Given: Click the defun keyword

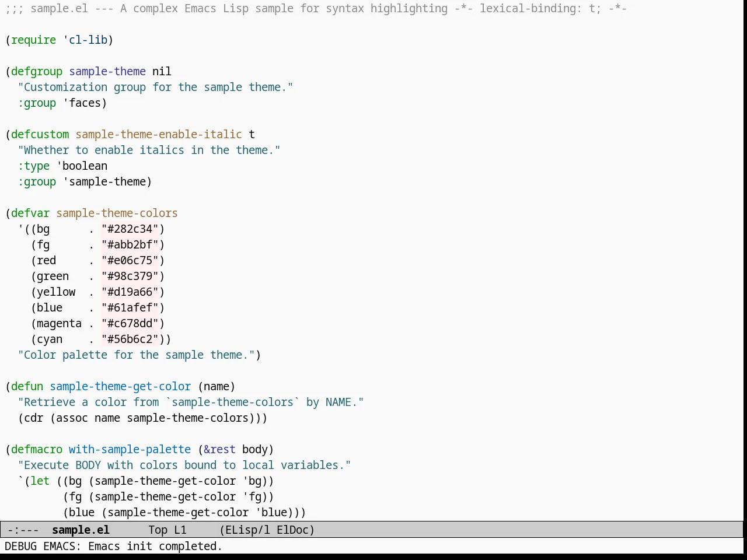Looking at the screenshot, I should pyautogui.click(x=27, y=386).
